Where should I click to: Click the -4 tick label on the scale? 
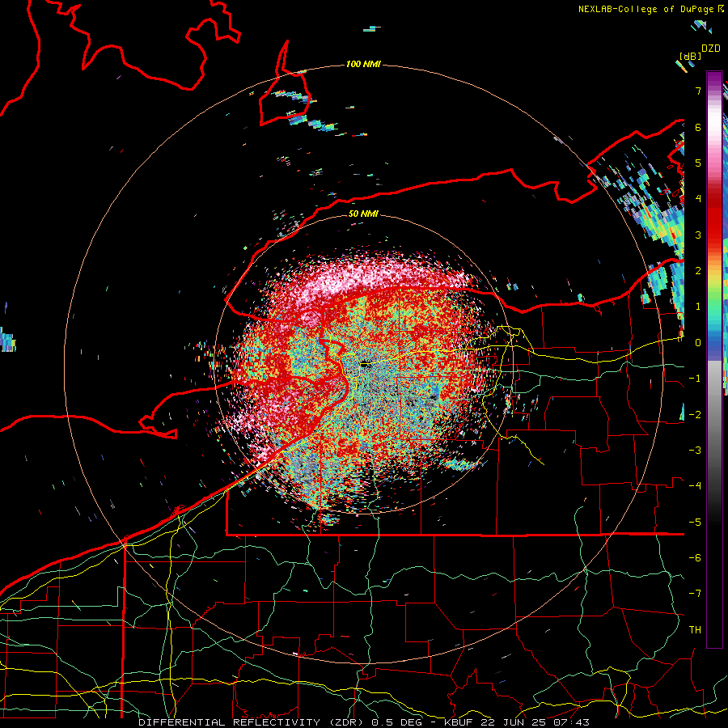point(695,486)
